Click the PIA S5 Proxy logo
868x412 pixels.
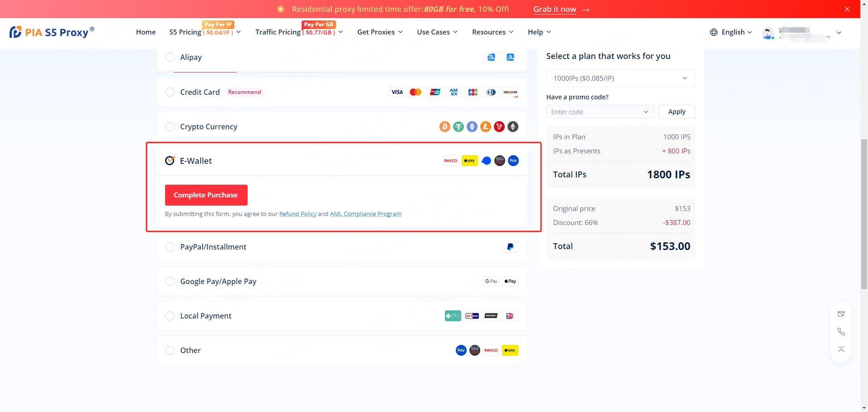(x=52, y=32)
